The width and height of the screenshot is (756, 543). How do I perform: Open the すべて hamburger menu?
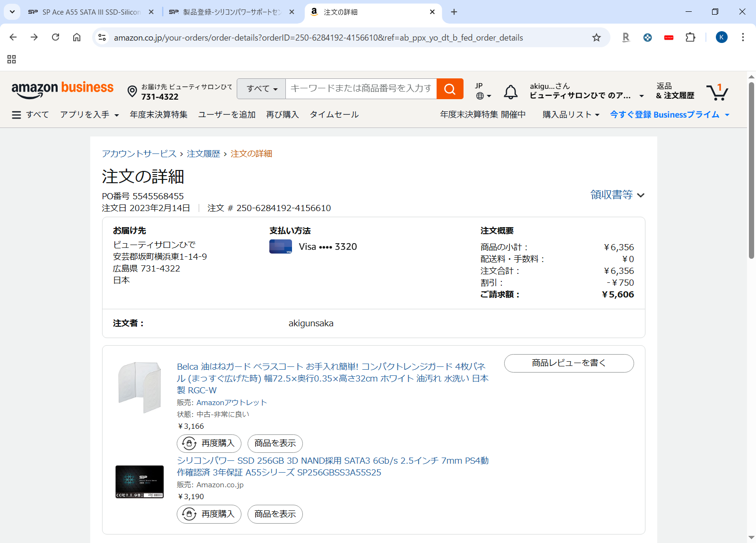(30, 115)
